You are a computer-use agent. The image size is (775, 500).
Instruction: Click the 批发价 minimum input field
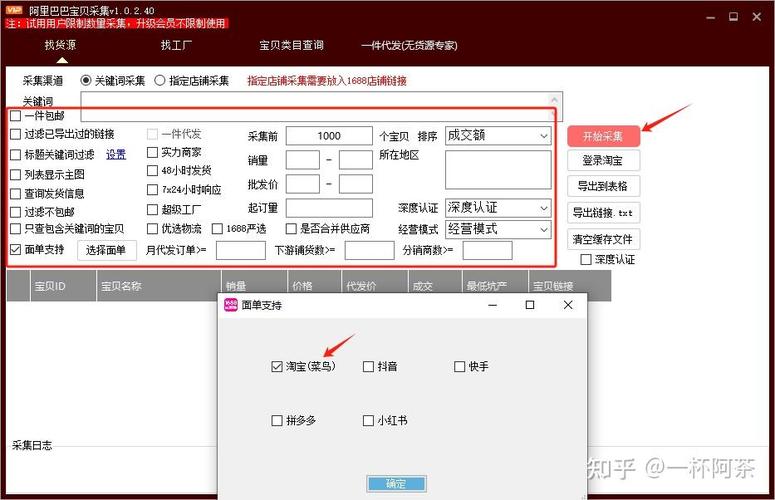(303, 184)
